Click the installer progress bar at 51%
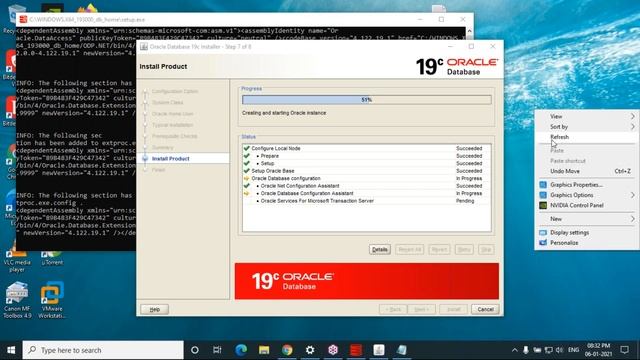The height and width of the screenshot is (360, 640). pos(367,100)
